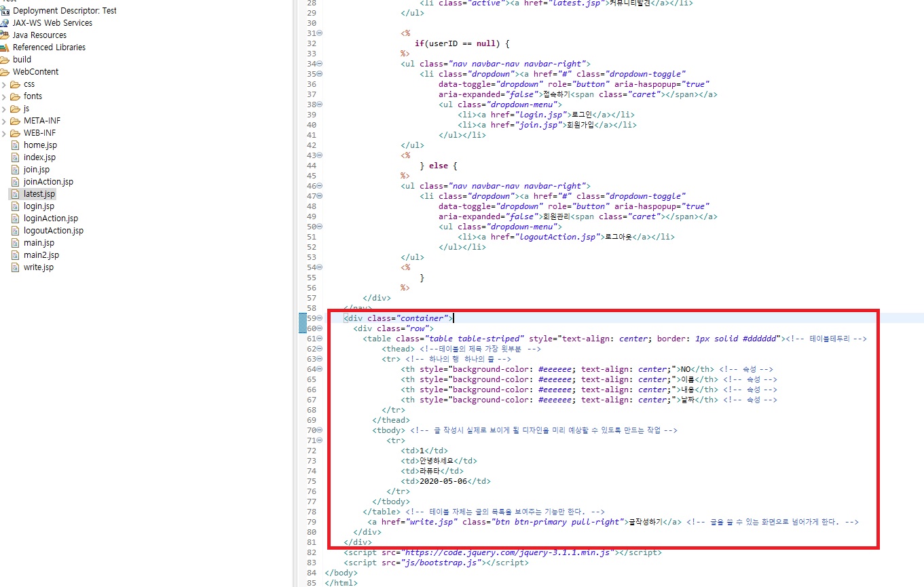This screenshot has width=924, height=587.
Task: Click the Java Resources icon
Action: coord(5,35)
